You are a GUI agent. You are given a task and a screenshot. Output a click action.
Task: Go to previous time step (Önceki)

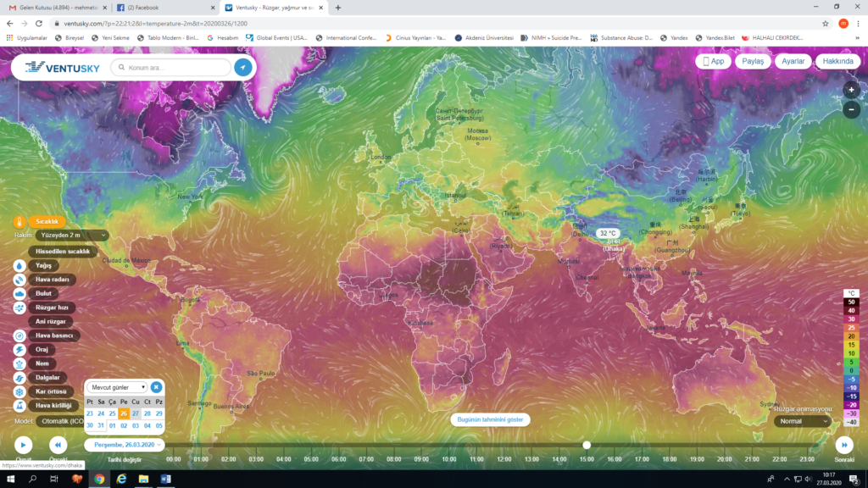[58, 445]
